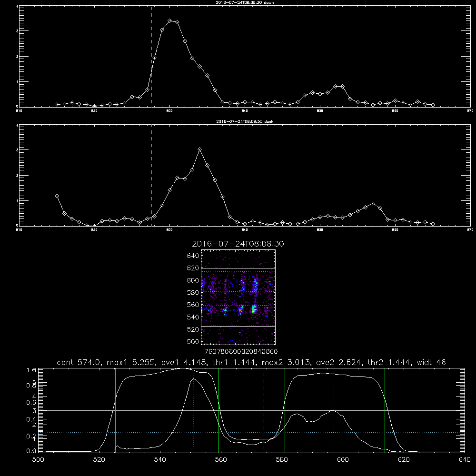Click the dusk plot title 2016-07-24T08:08:30 dusk
The image size is (476, 476).
click(245, 121)
